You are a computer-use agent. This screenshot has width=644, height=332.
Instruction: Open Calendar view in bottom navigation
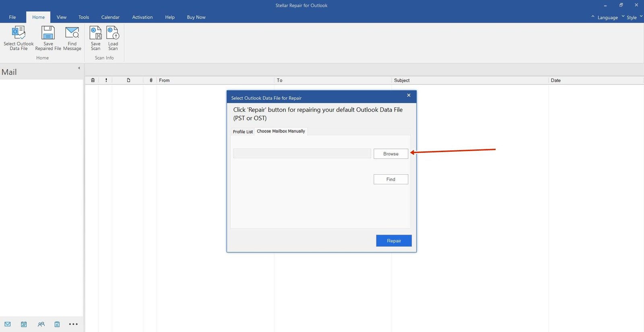point(24,324)
